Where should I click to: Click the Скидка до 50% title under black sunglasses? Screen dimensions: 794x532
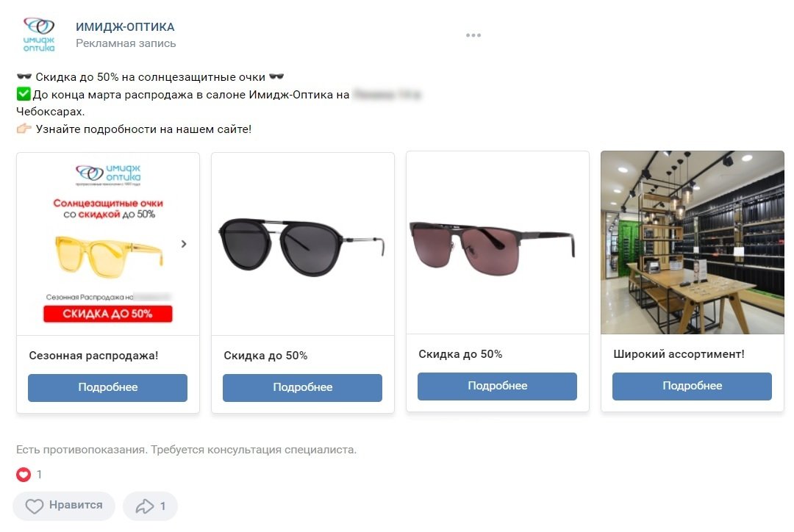[x=265, y=356]
